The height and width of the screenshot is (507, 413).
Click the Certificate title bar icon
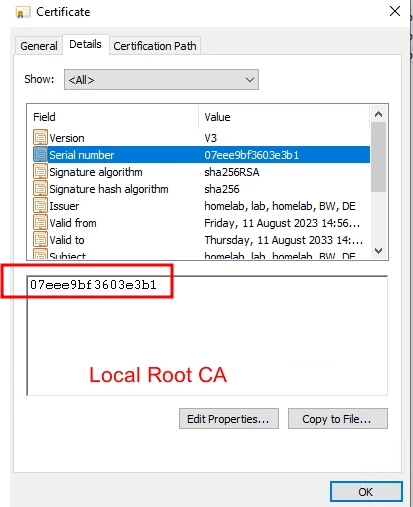point(23,12)
